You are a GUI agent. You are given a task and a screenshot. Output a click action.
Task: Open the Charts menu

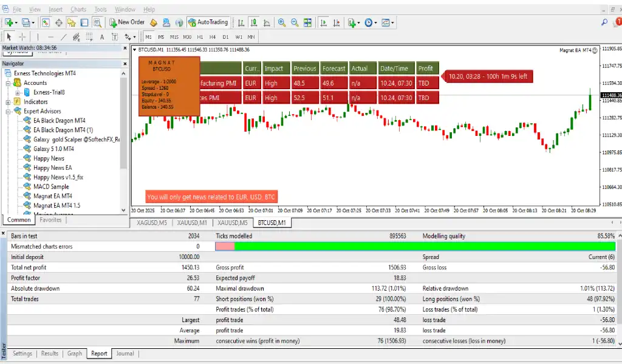(x=78, y=10)
